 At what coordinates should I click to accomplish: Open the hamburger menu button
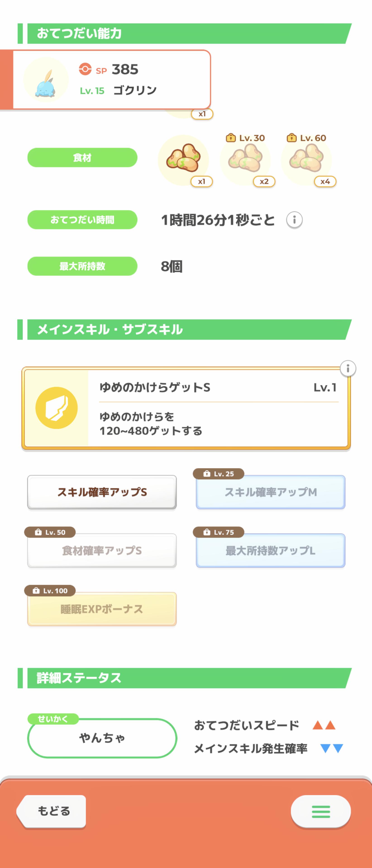click(x=320, y=811)
